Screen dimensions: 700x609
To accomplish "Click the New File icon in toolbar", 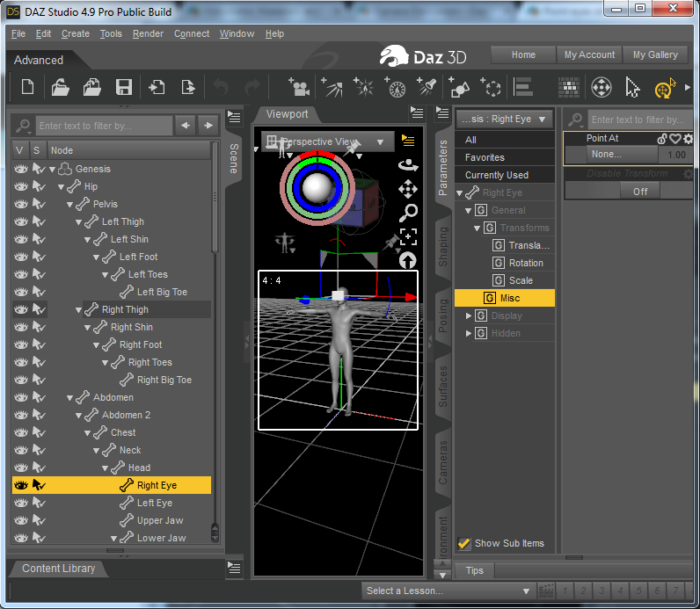I will (27, 86).
